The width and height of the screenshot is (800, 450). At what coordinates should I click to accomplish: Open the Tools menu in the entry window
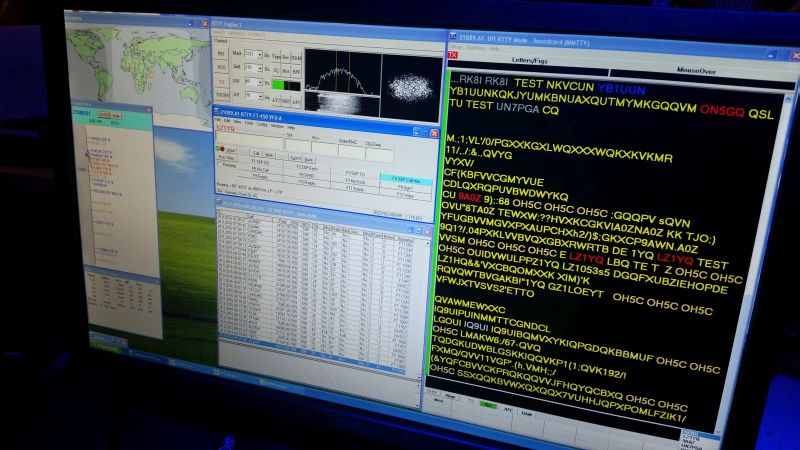[x=250, y=123]
